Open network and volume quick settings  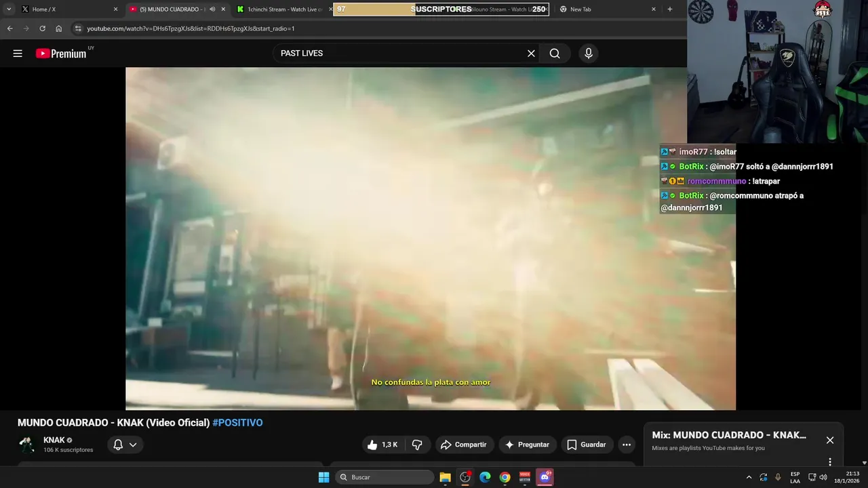tap(817, 477)
